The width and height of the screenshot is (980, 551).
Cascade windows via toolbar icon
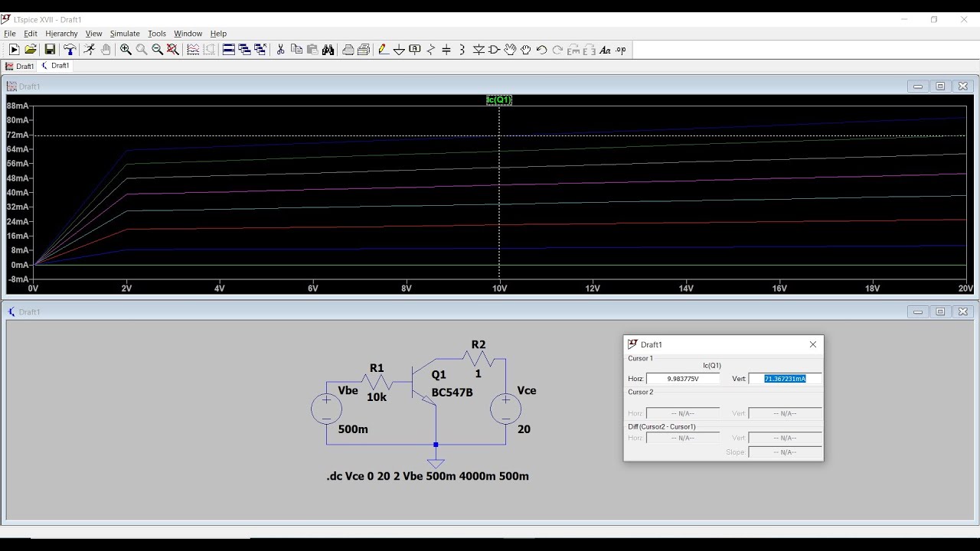point(244,50)
